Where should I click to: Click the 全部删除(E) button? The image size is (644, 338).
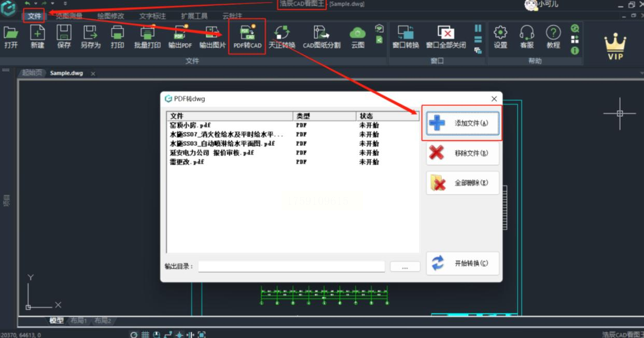(x=463, y=182)
